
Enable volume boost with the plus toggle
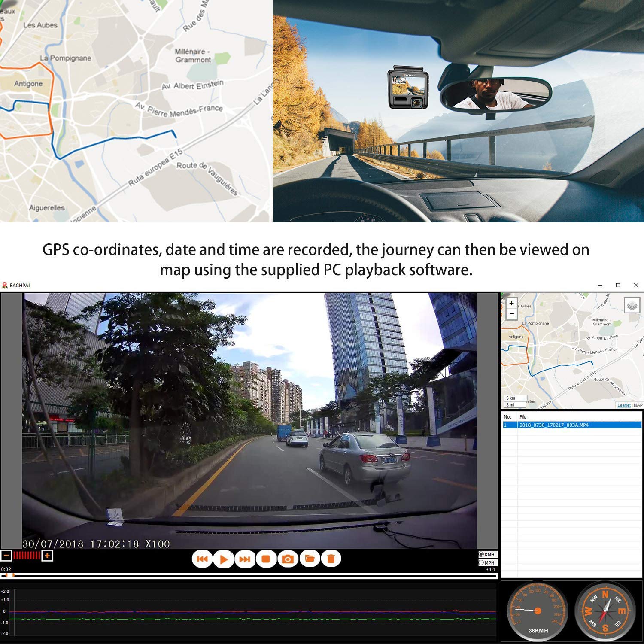47,555
